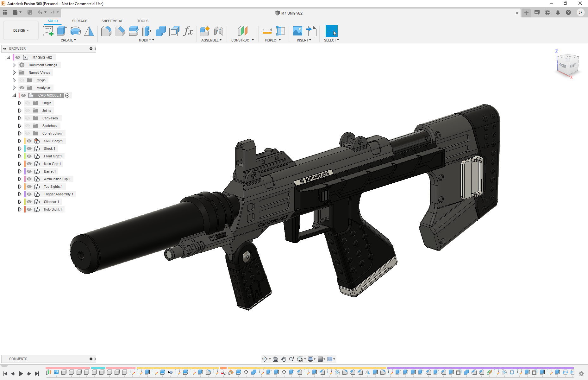Switch to the SHEET METAL tab
The height and width of the screenshot is (380, 588).
tap(112, 21)
